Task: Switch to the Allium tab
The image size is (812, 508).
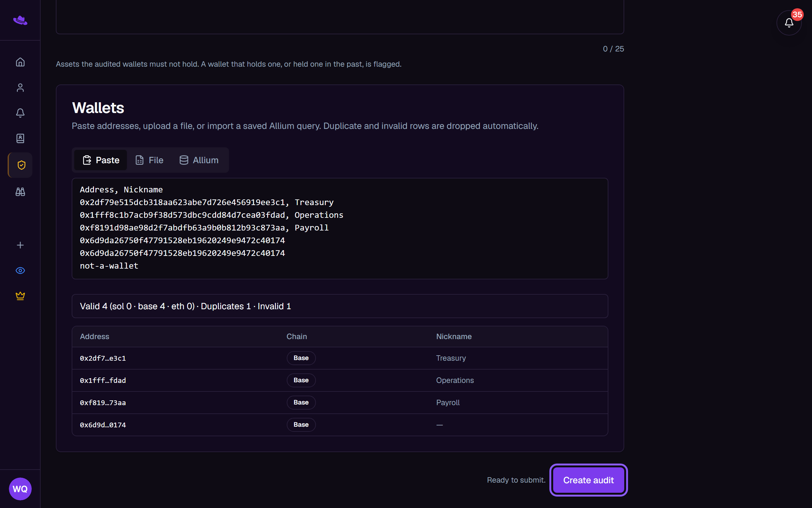Action: pos(199,160)
